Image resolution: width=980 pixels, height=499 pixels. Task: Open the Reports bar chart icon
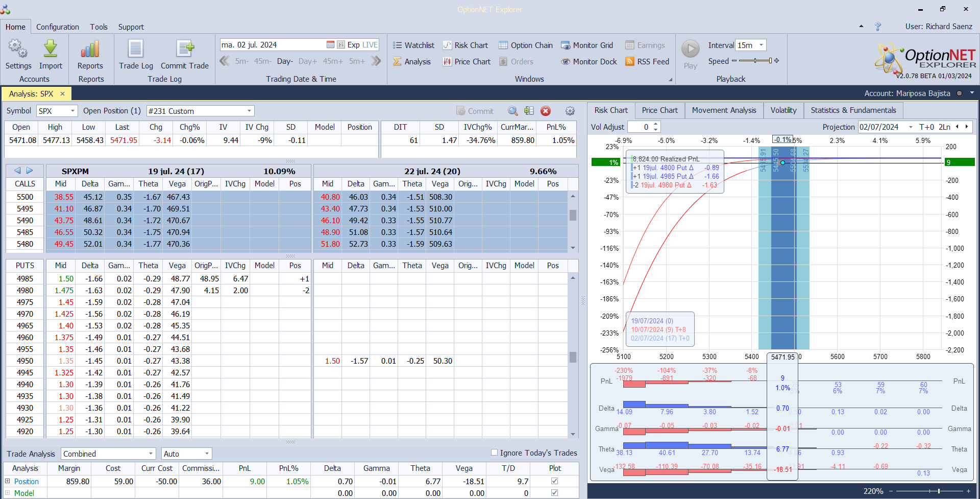[x=90, y=55]
